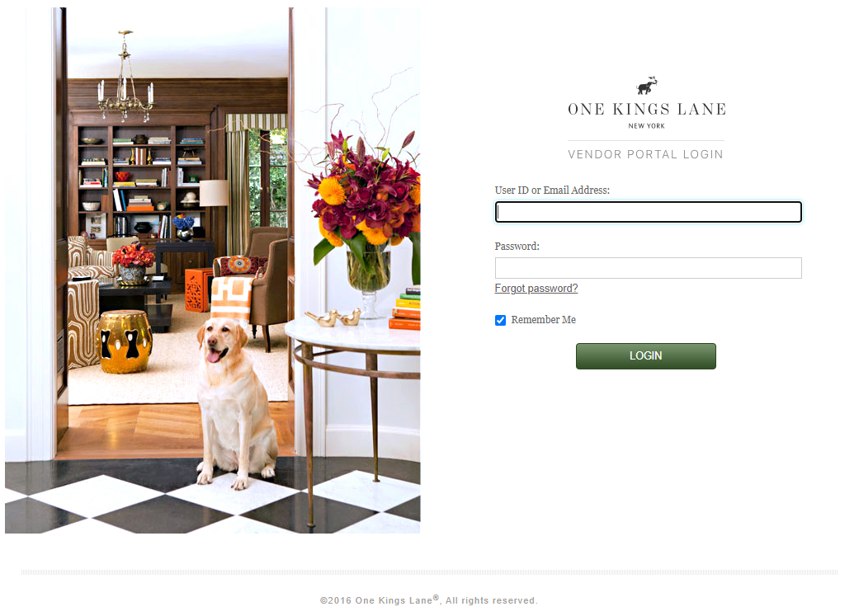Uncheck the Remember Me checkbox
Viewport: 859px width, 616px height.
pos(500,320)
